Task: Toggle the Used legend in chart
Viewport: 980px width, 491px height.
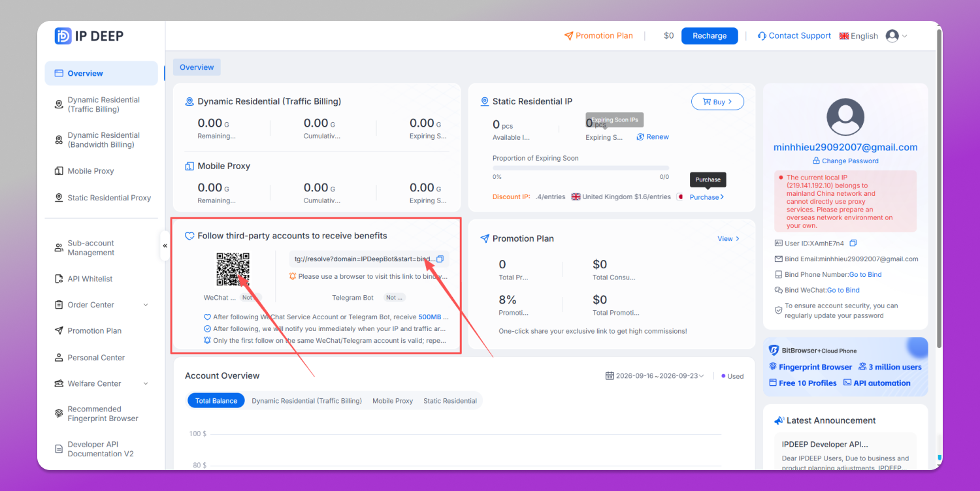Action: pos(732,376)
